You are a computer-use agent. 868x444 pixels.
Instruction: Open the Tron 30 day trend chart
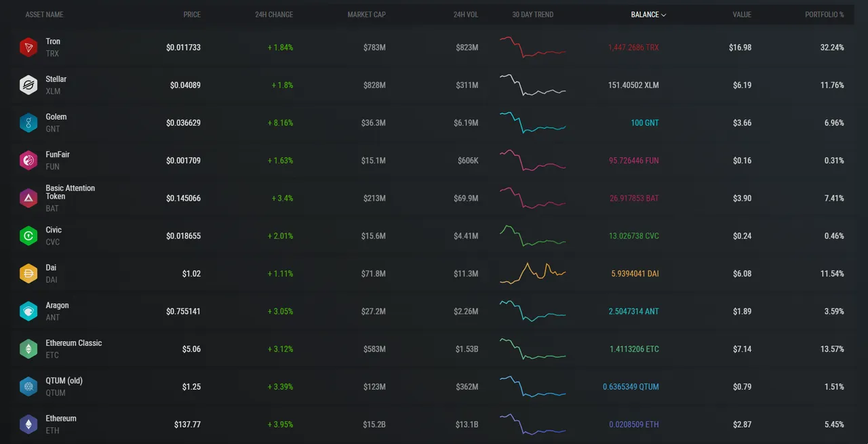[532, 47]
